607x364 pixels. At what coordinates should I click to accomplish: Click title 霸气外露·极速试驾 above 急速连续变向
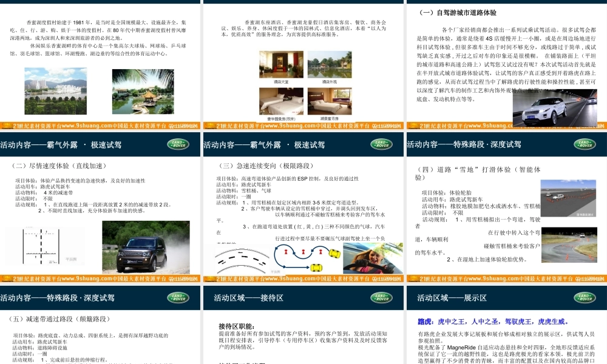click(265, 145)
